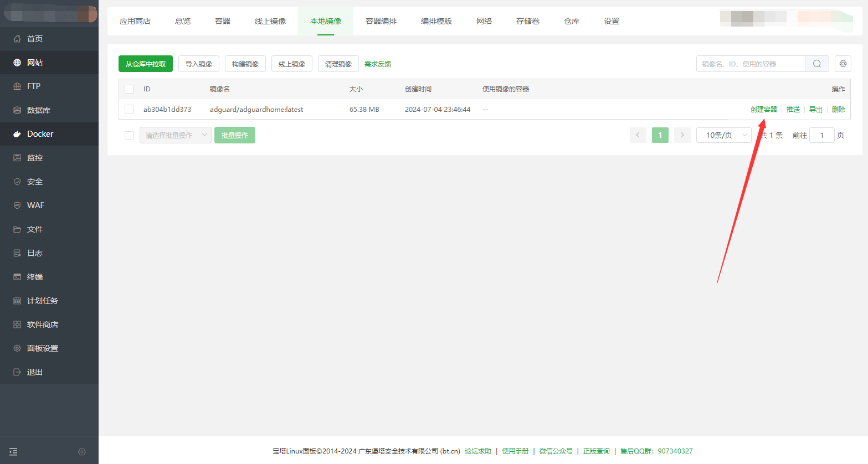Open the 存储卷 tab
Image resolution: width=868 pixels, height=464 pixels.
(527, 21)
